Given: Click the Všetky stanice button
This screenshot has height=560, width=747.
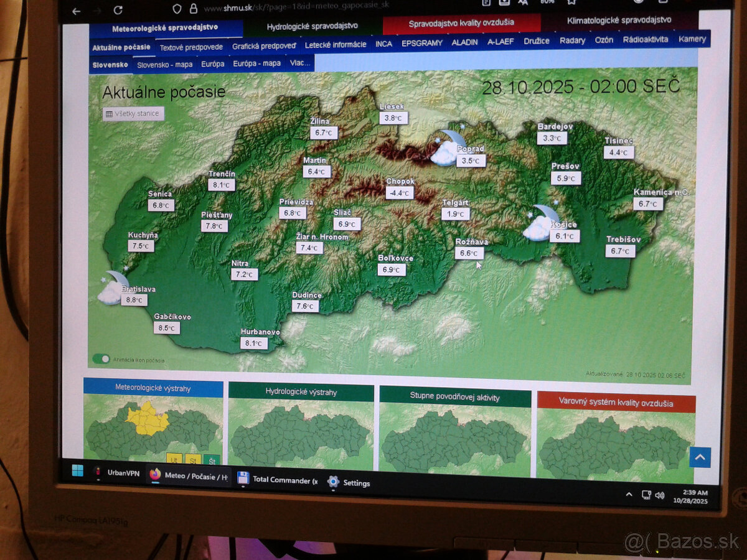Looking at the screenshot, I should (134, 114).
